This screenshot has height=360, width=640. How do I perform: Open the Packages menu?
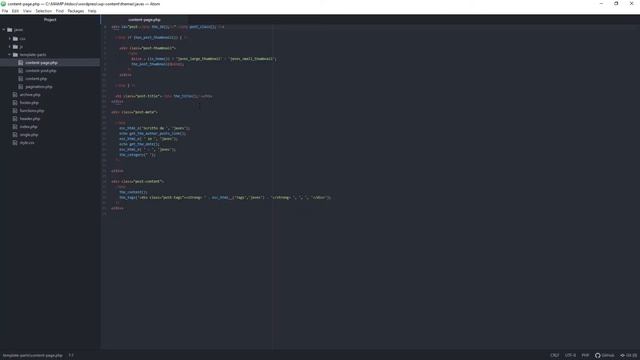(76, 11)
